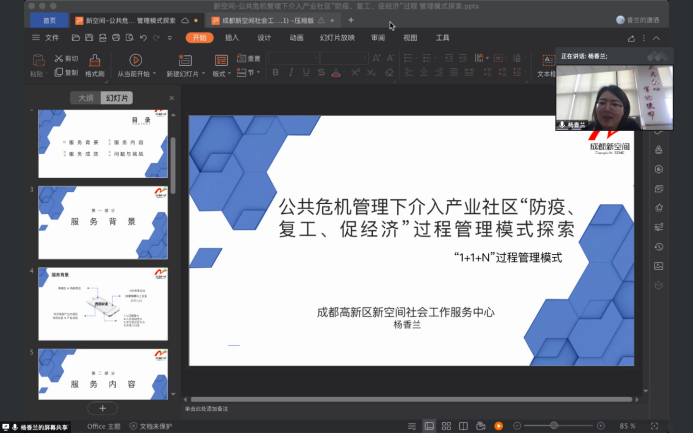Image resolution: width=693 pixels, height=433 pixels.
Task: Switch to the 幻灯片放映 ribbon tab
Action: (x=336, y=38)
